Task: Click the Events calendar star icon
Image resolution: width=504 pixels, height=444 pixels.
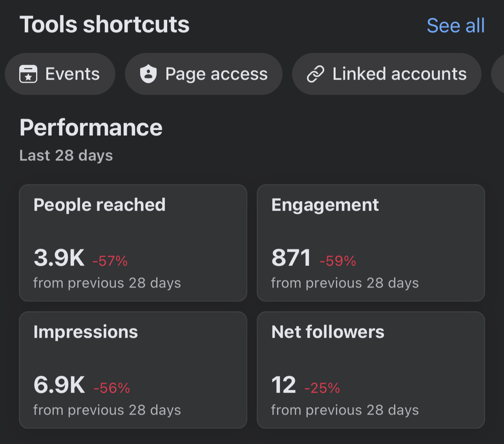Action: (28, 74)
